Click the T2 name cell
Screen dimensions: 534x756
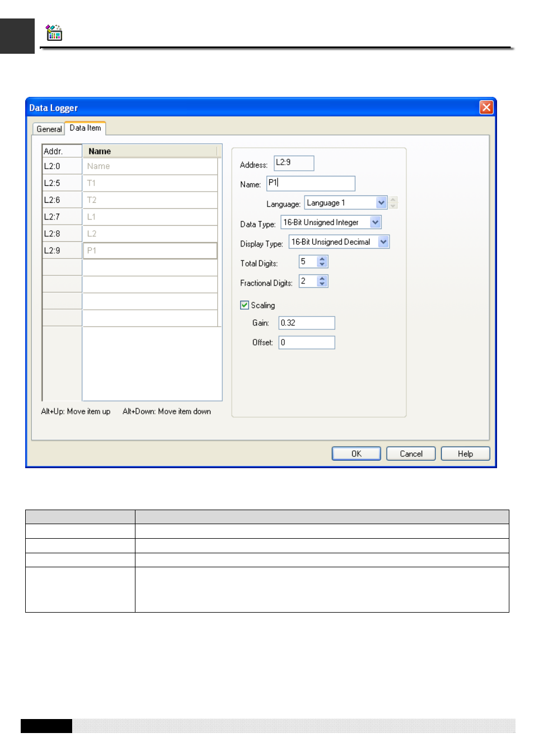click(x=150, y=200)
